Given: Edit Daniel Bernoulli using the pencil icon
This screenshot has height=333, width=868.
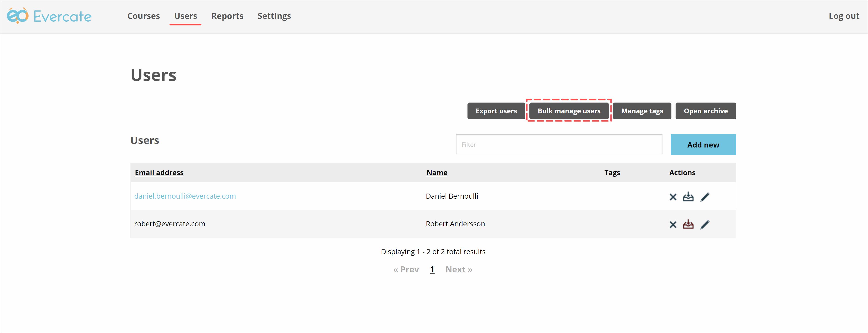Looking at the screenshot, I should [x=705, y=197].
